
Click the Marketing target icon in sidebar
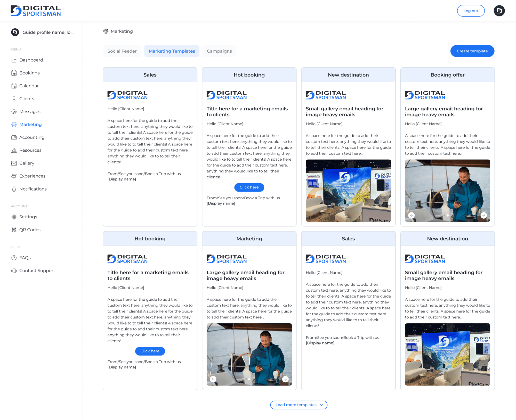[14, 125]
